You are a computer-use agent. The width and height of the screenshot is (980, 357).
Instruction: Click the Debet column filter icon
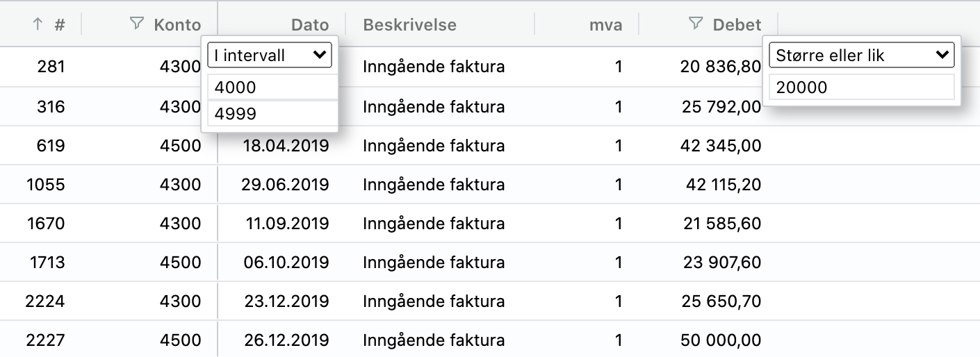[695, 24]
